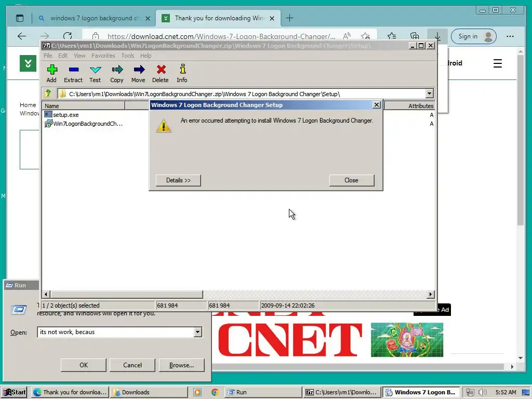Click the red Delete tool

coord(160,74)
